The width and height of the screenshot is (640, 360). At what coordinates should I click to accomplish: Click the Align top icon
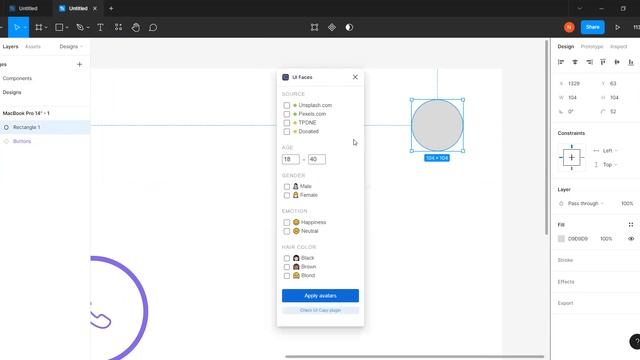pos(603,62)
